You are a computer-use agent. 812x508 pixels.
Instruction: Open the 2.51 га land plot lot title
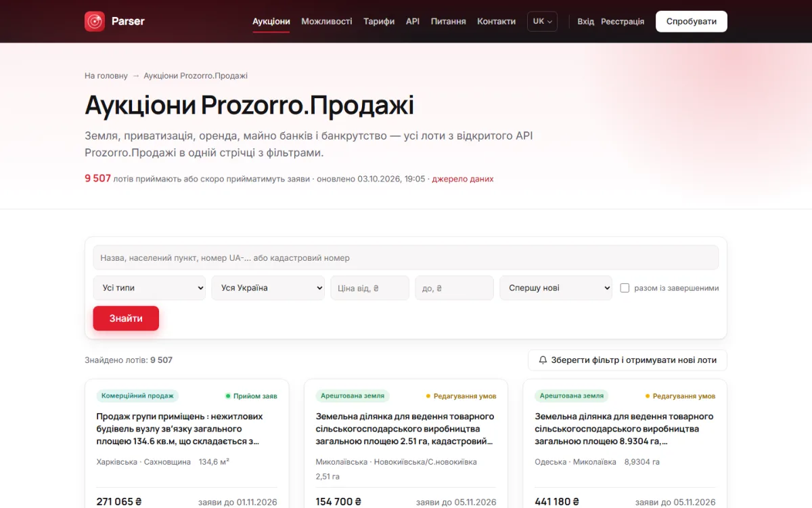[406, 429]
